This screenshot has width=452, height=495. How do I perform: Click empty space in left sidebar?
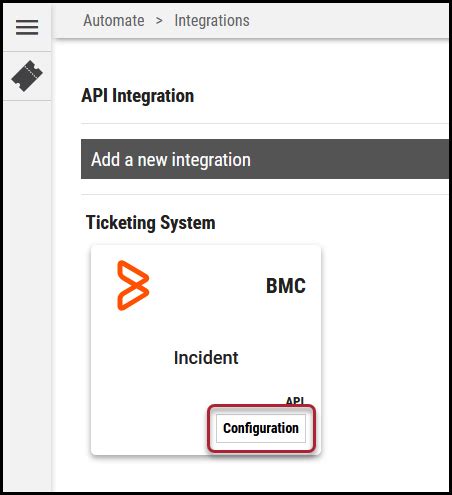[27, 293]
